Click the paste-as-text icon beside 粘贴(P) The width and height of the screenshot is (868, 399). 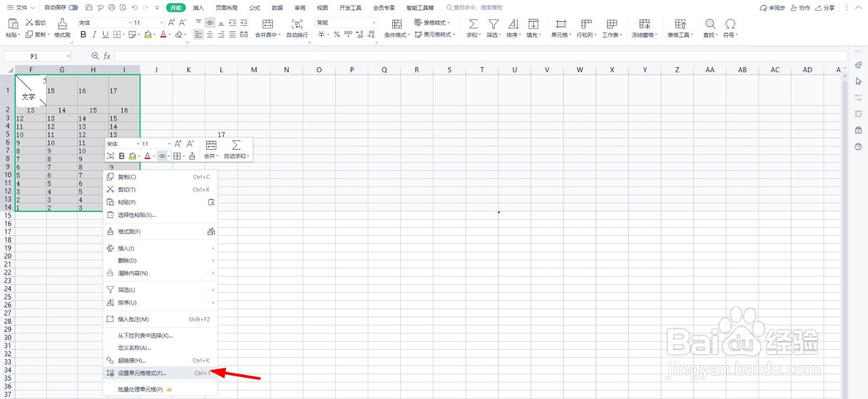(211, 202)
